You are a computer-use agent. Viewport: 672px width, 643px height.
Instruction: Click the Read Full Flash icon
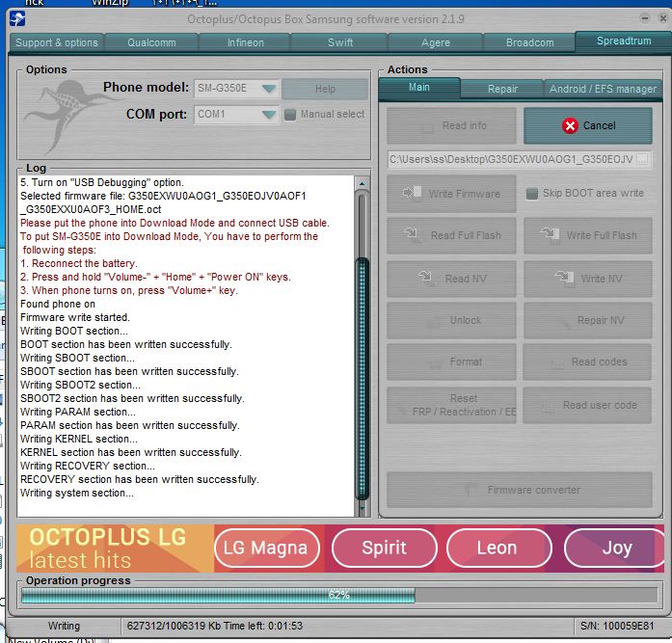(x=411, y=234)
